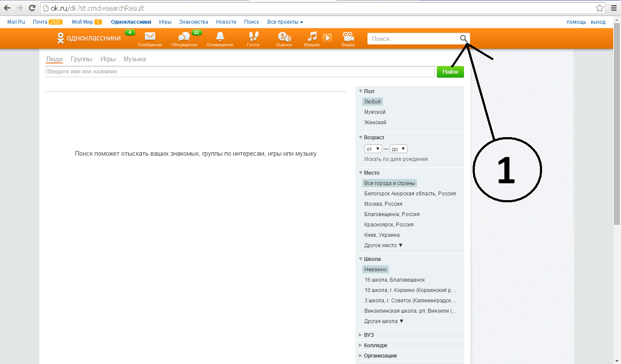621x364 pixels.
Task: Click Искать по дате рождения link
Action: pyautogui.click(x=396, y=159)
